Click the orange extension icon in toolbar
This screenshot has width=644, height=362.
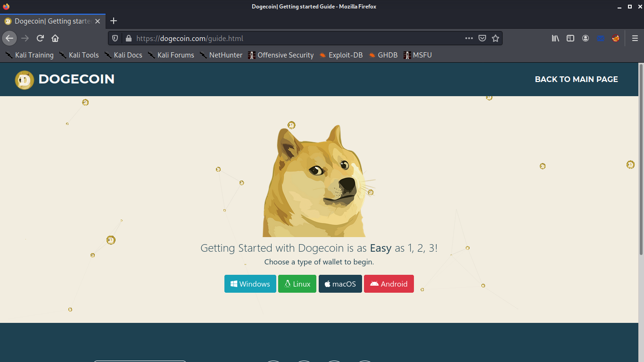[x=616, y=38]
